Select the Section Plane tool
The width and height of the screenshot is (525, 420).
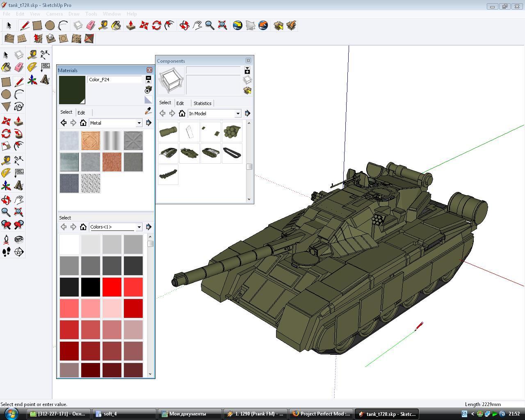coord(19,252)
